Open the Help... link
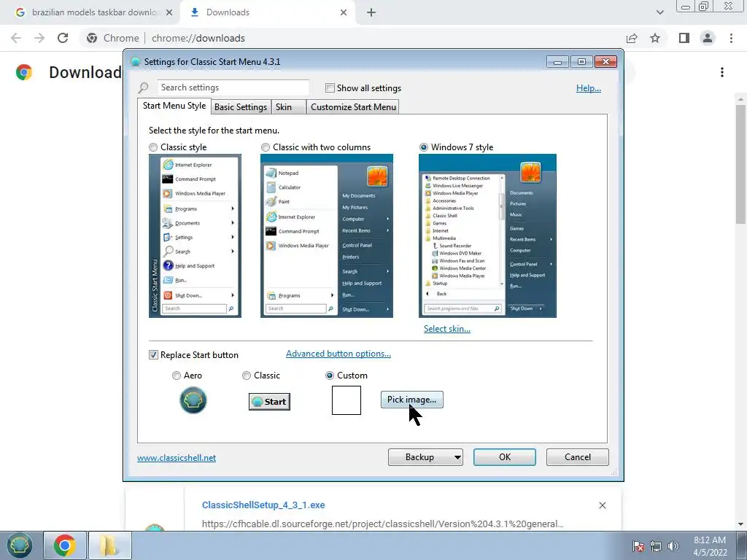Screen dimensions: 747x560 (x=589, y=88)
